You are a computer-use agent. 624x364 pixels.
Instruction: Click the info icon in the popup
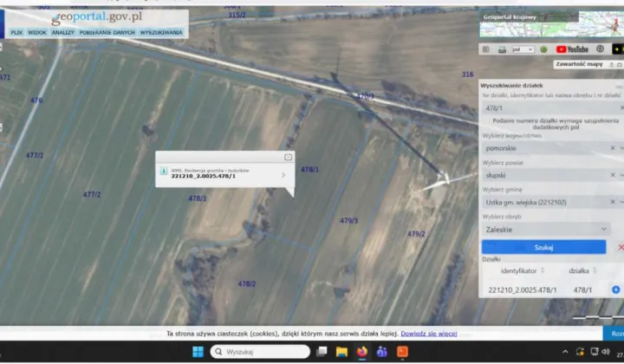[164, 171]
